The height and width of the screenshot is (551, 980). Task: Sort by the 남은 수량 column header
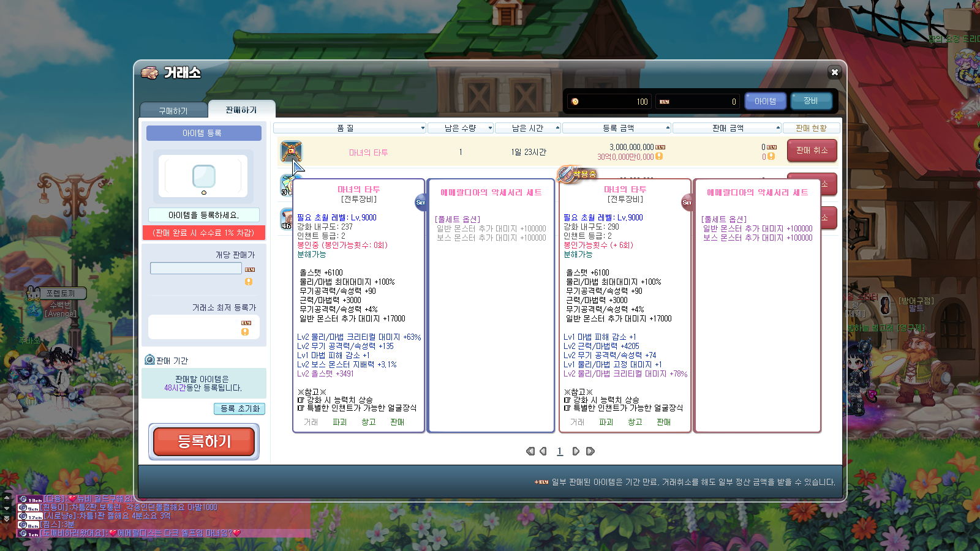click(461, 128)
